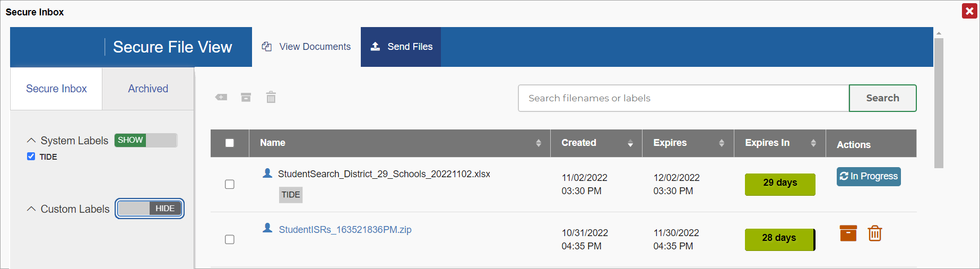
Task: Click user icon beside StudentSearch_District xlsx
Action: coord(267,173)
